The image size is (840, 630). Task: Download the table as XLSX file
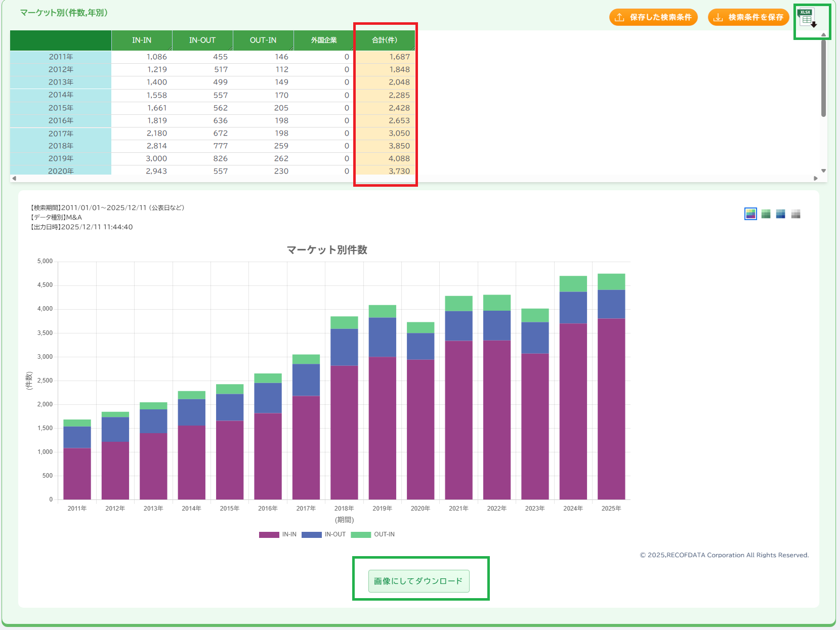(x=807, y=19)
